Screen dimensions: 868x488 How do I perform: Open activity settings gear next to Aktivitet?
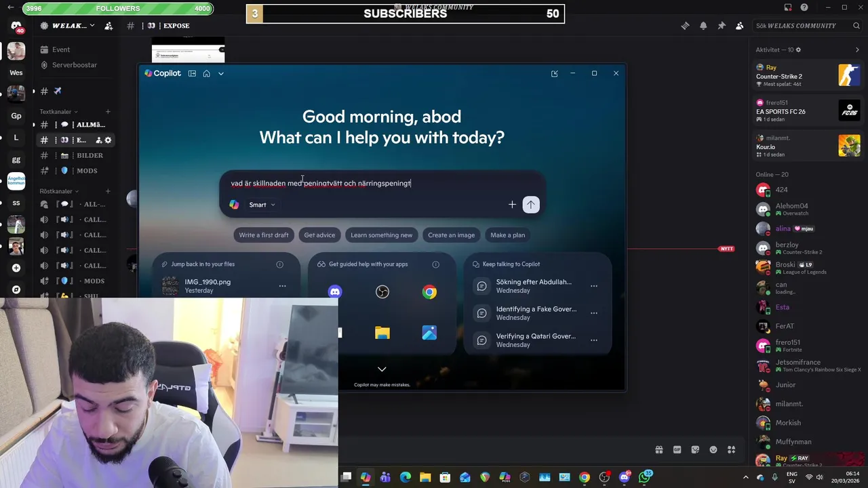coord(798,50)
